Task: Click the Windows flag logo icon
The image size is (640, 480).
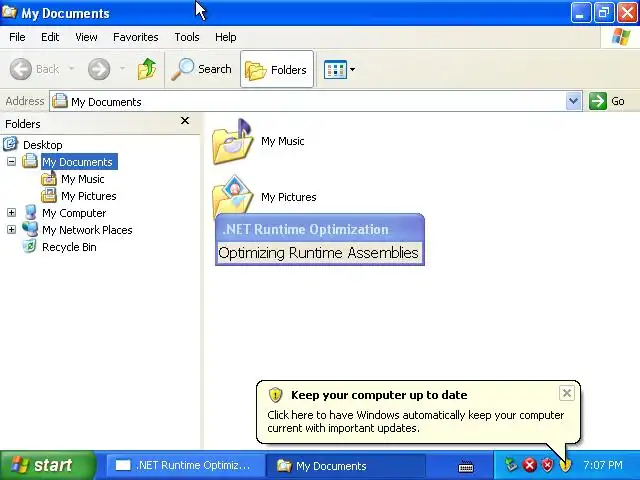Action: [620, 36]
